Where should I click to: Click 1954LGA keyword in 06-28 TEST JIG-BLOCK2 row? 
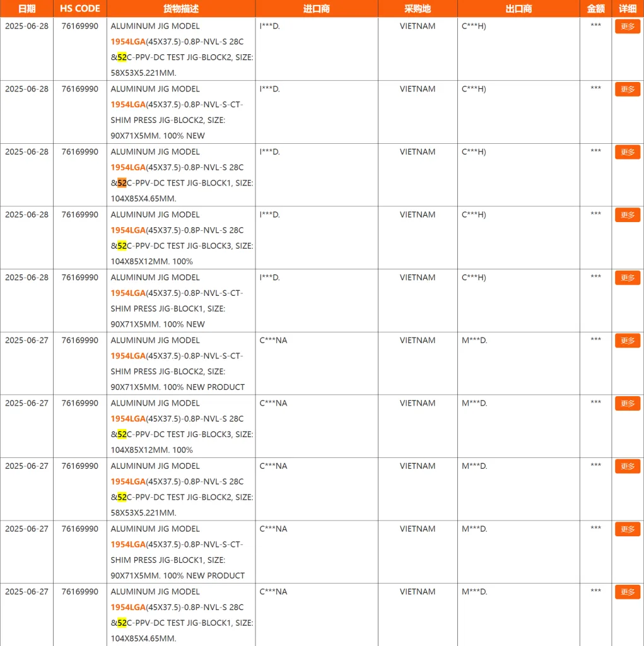[x=128, y=42]
